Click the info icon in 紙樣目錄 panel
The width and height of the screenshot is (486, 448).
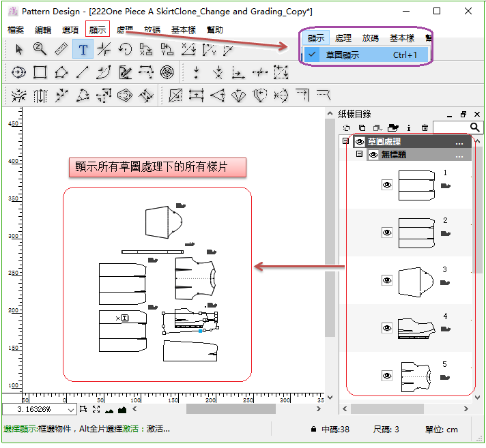[409, 128]
